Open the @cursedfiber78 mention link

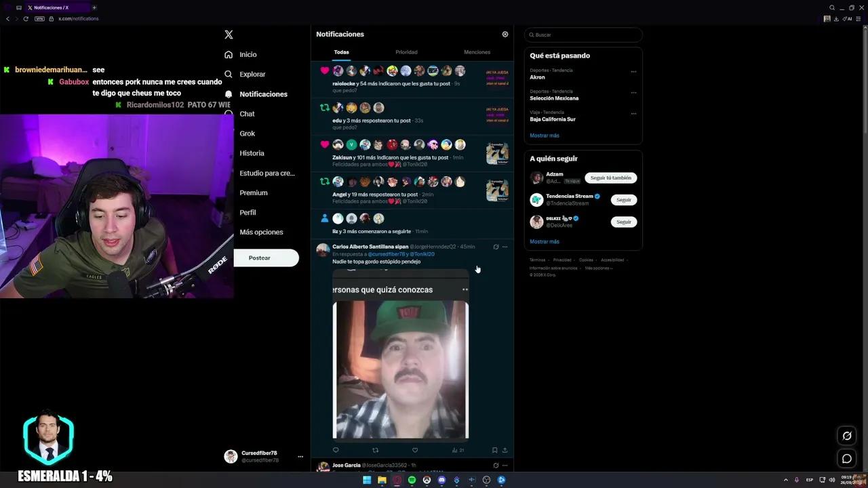(387, 254)
